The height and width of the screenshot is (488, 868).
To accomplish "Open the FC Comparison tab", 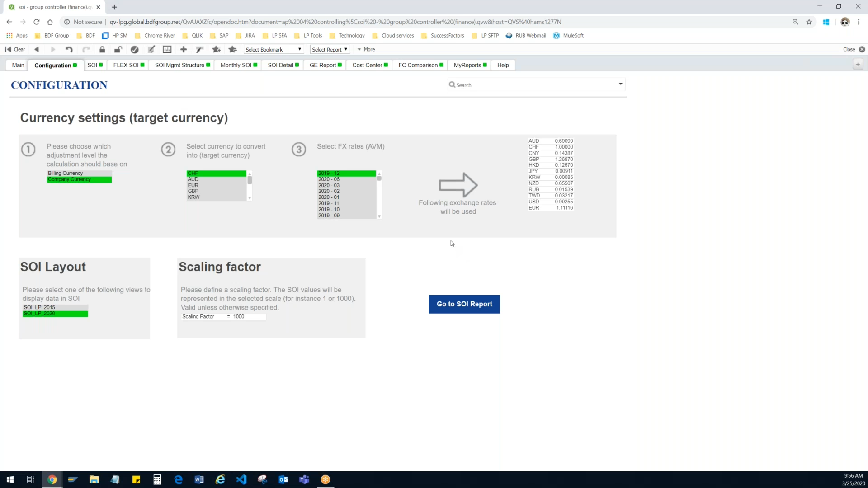I will tap(420, 65).
